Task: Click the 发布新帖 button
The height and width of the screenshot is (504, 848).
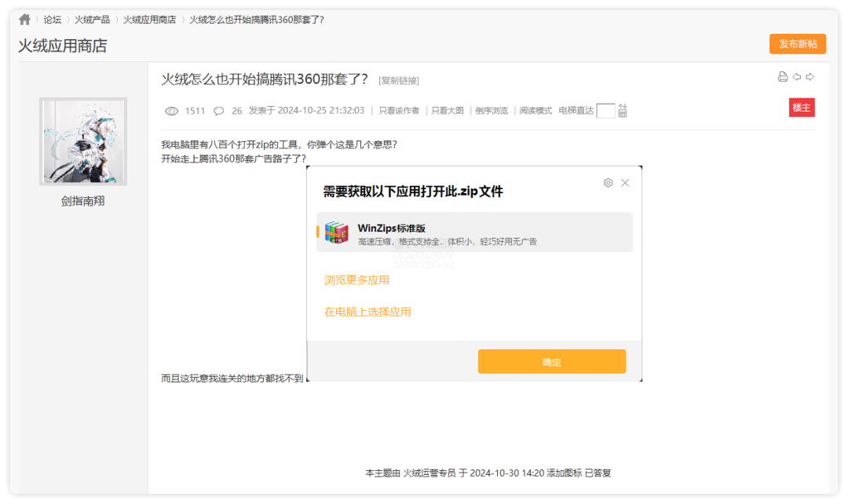Action: pyautogui.click(x=798, y=44)
